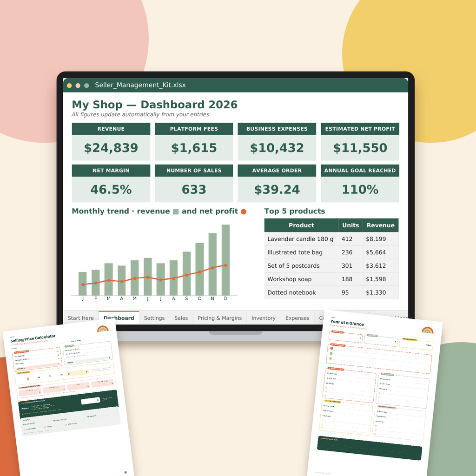Click the $5,664 revenue cell

coord(381,252)
